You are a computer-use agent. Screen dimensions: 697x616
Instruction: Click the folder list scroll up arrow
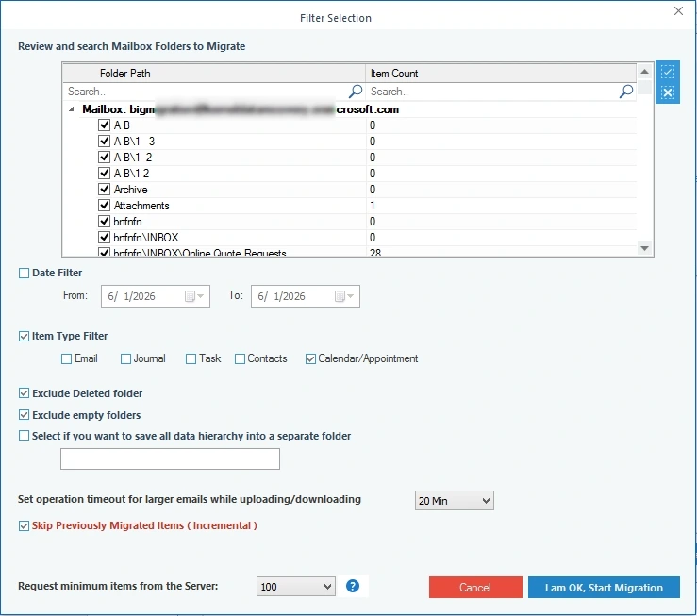point(644,72)
